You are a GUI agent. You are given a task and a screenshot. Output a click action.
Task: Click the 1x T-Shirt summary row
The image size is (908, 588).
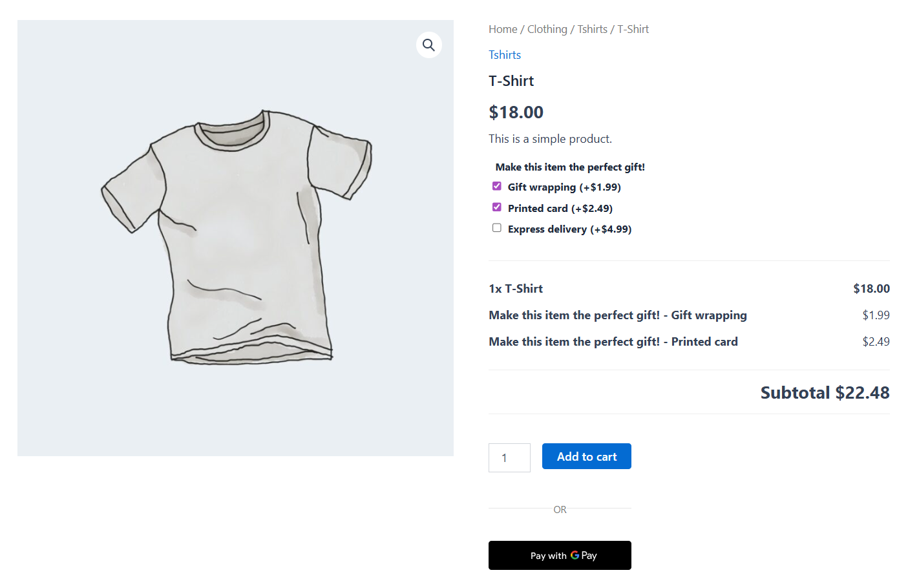coord(516,288)
